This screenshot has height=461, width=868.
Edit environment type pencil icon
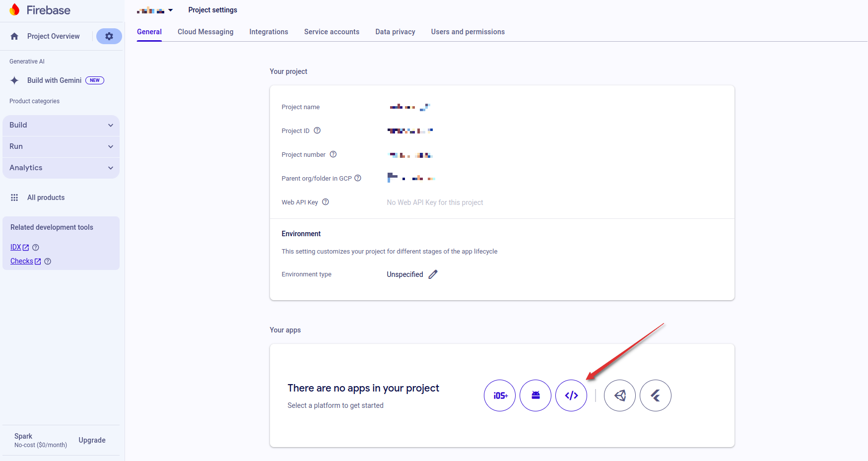(433, 274)
